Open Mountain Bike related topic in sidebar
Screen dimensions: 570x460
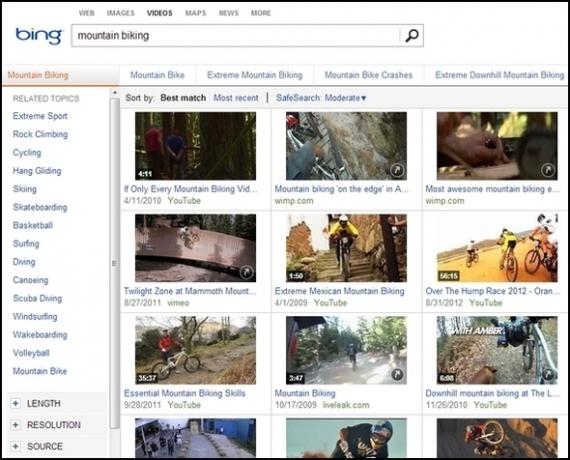click(x=40, y=371)
